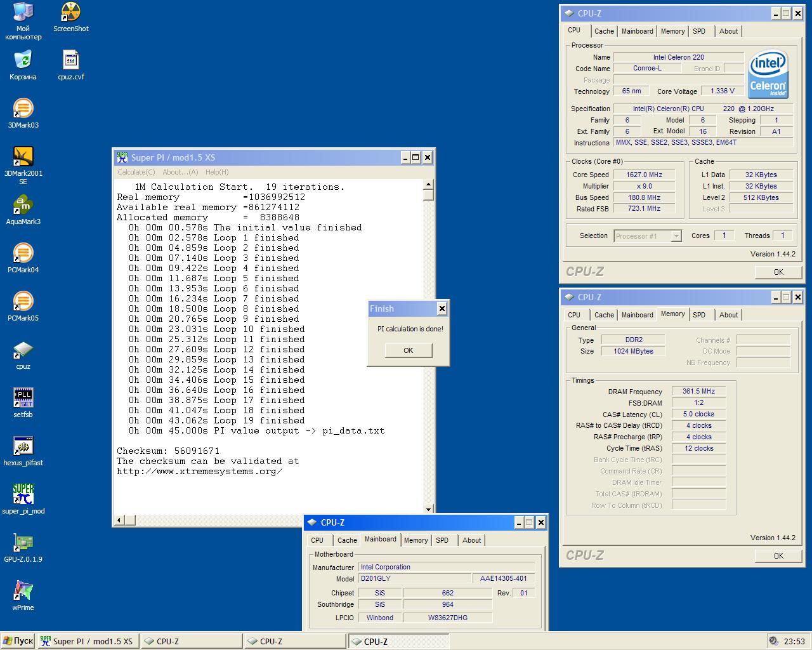Open the Пуск start menu
The height and width of the screenshot is (650, 812).
(18, 641)
